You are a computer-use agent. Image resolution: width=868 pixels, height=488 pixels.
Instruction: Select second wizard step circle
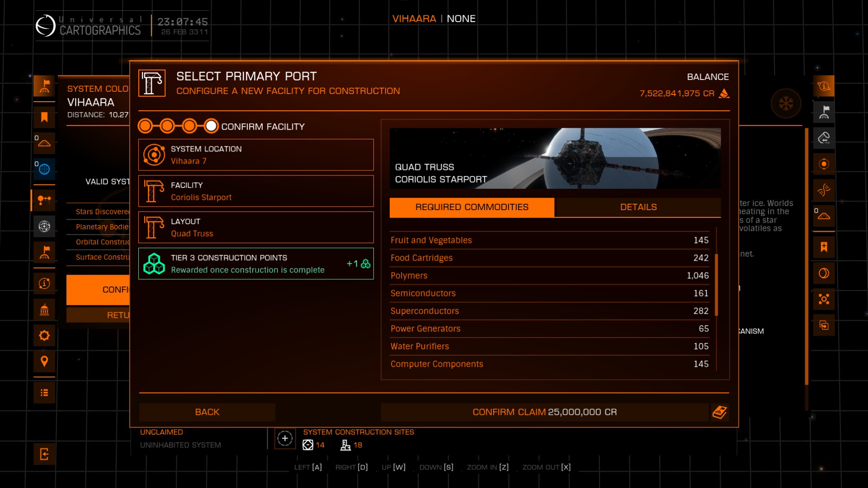167,126
